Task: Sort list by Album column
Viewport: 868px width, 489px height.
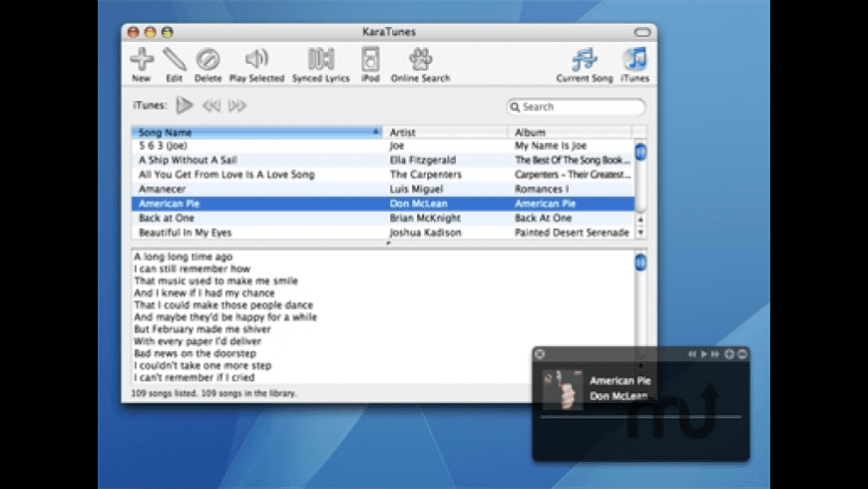Action: pyautogui.click(x=569, y=133)
